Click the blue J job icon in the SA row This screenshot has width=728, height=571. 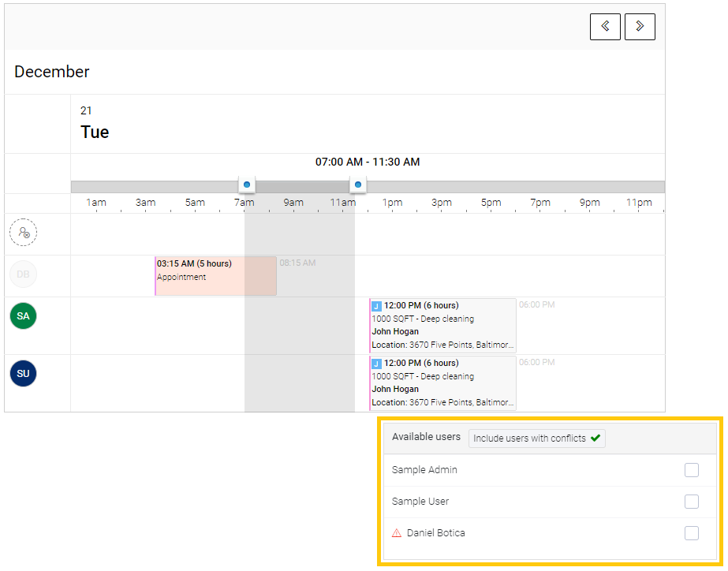(376, 306)
